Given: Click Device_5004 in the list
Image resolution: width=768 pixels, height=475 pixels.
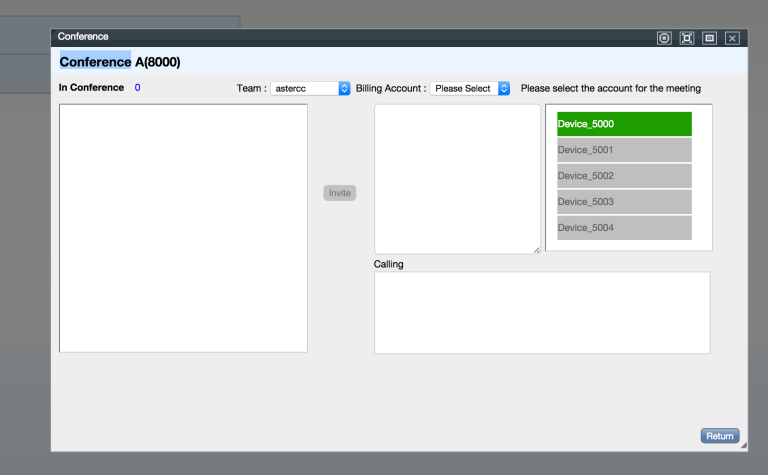Looking at the screenshot, I should click(624, 228).
